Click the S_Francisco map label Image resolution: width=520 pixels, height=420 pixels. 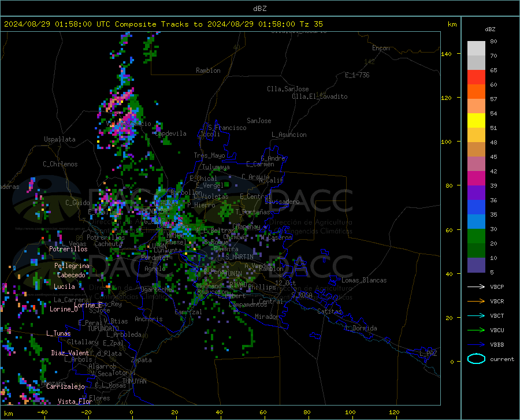click(228, 128)
